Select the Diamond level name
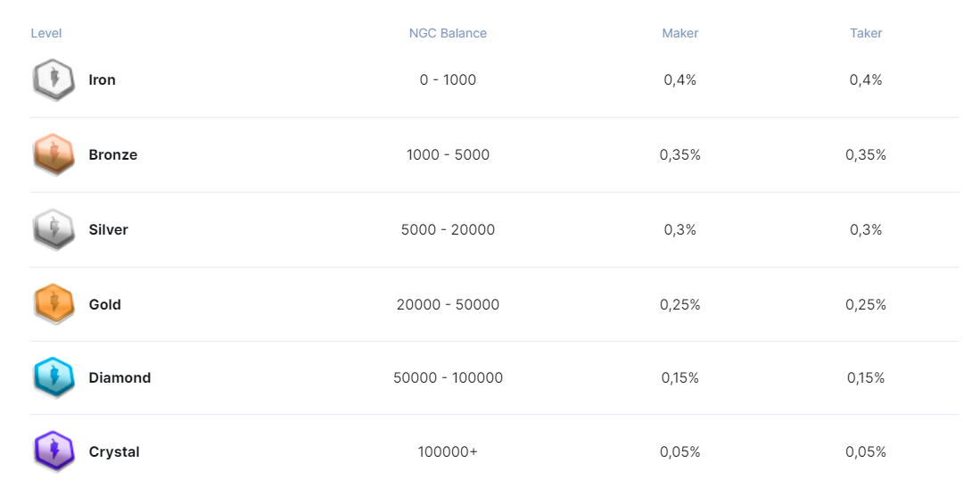The height and width of the screenshot is (496, 980). tap(119, 378)
